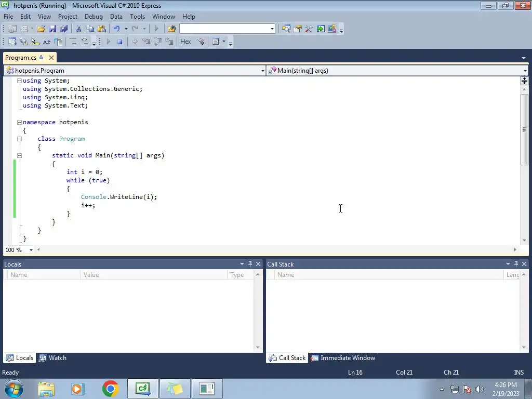Screen dimensions: 532x399
Task: Show hidden tray icons arrow
Action: click(442, 389)
